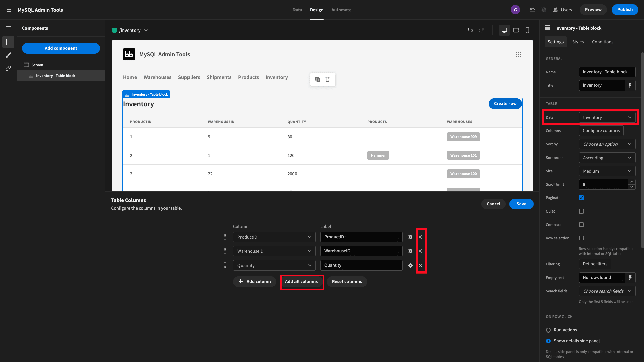Click Add all columns button
The height and width of the screenshot is (362, 644).
point(302,282)
